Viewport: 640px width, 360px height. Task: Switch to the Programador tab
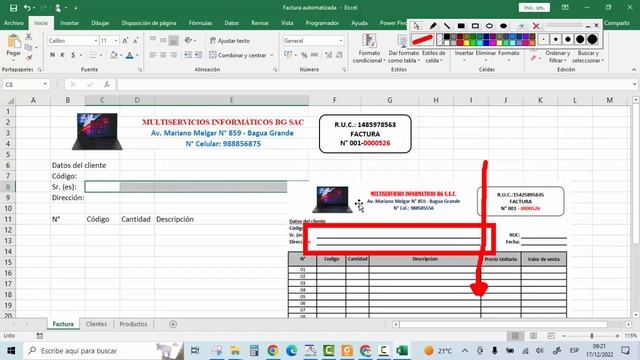point(322,23)
